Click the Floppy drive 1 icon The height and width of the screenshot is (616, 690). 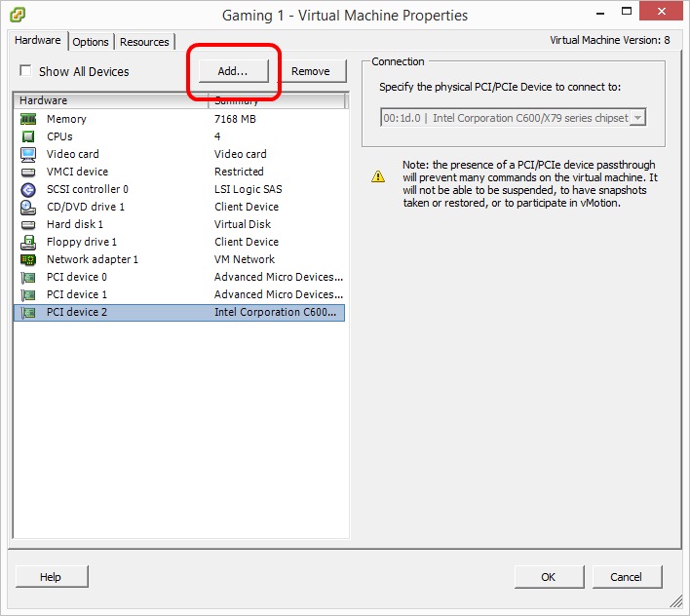click(x=28, y=242)
